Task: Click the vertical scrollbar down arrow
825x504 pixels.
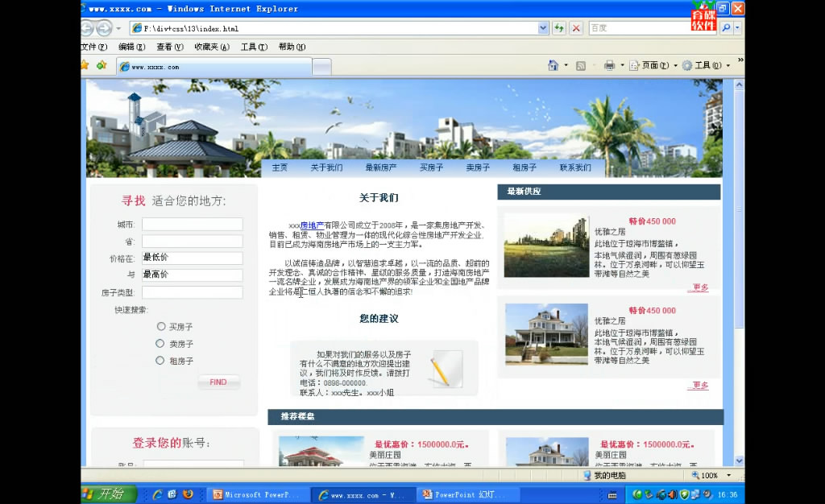Action: (x=740, y=461)
